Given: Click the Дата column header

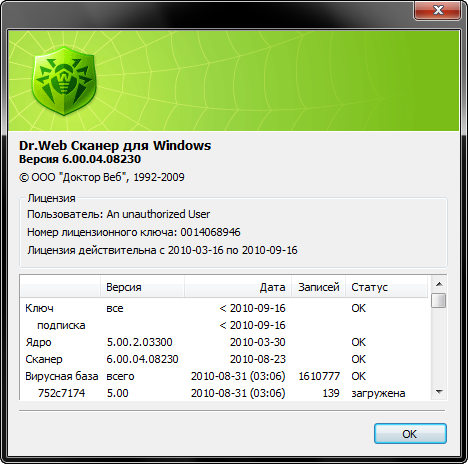Looking at the screenshot, I should (238, 287).
